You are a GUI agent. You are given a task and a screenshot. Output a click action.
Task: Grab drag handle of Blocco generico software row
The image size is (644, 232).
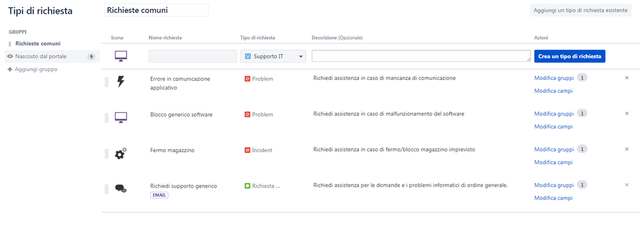(x=106, y=118)
